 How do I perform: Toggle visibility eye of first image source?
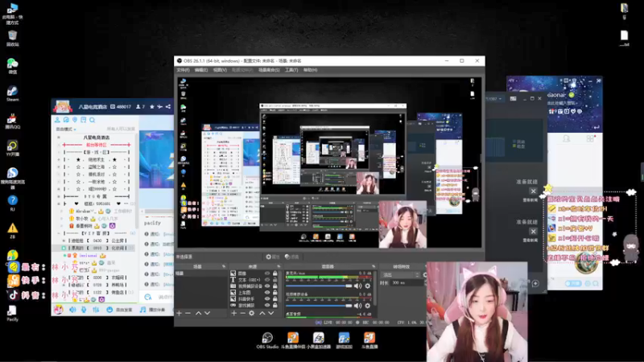[267, 274]
